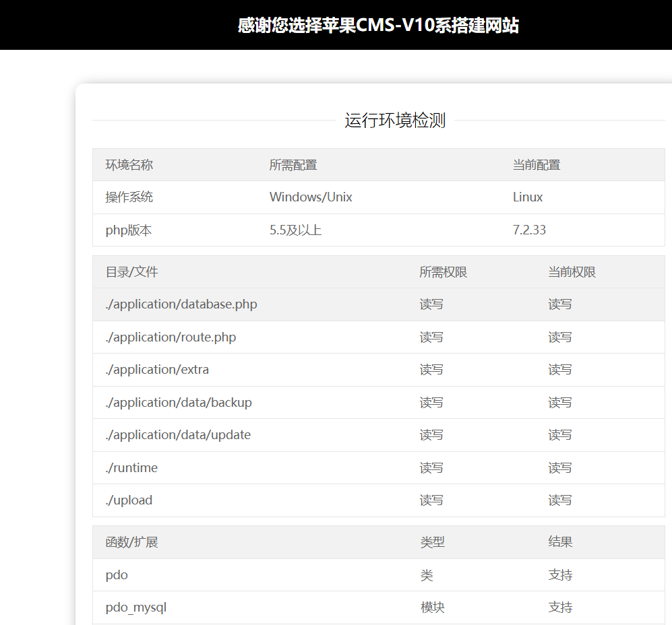Click the ./runtime directory row
672x625 pixels.
coord(379,468)
